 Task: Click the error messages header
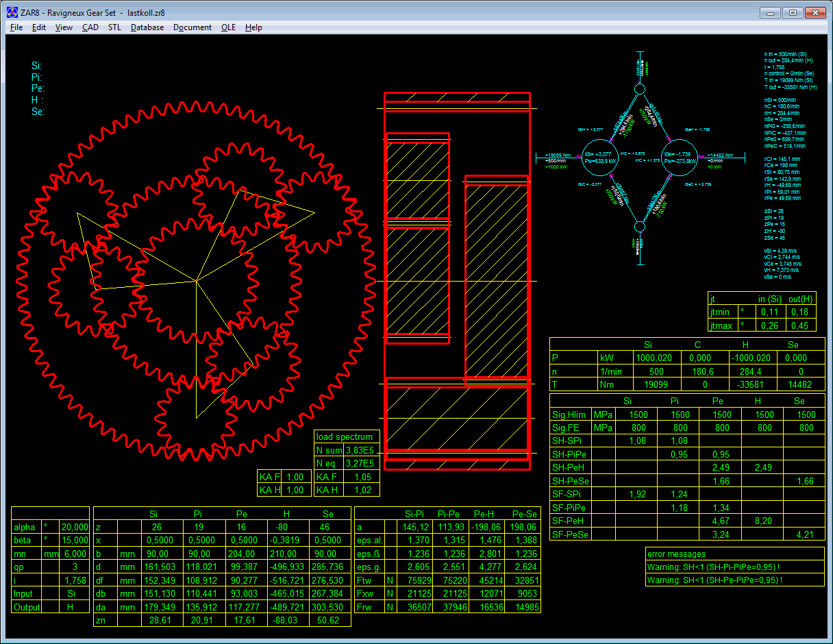[676, 554]
